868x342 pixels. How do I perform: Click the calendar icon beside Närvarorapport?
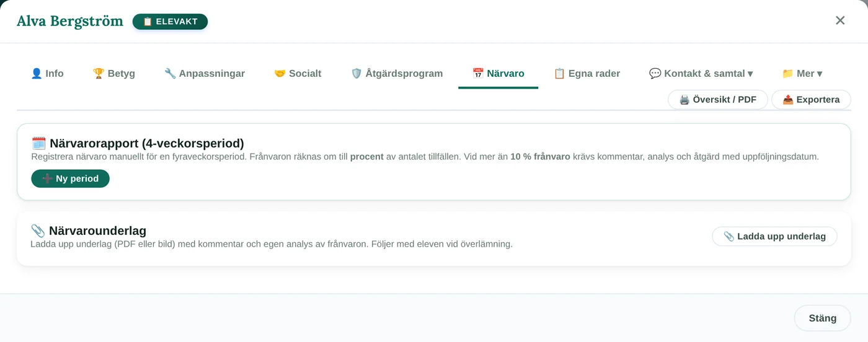[38, 143]
